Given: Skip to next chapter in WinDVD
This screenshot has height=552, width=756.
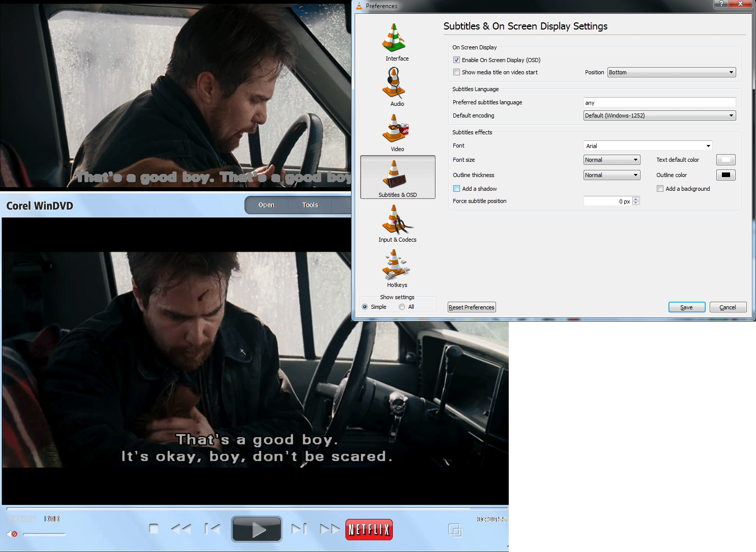Looking at the screenshot, I should click(x=299, y=529).
